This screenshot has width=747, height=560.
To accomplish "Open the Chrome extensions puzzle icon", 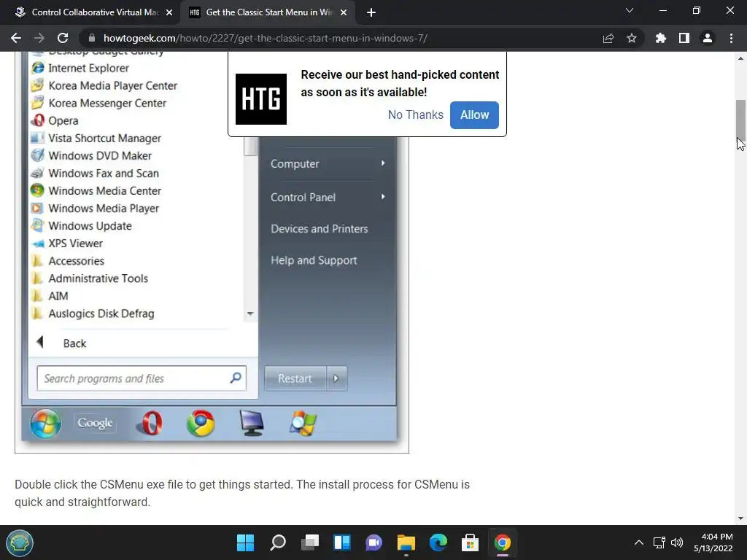I will pyautogui.click(x=661, y=38).
